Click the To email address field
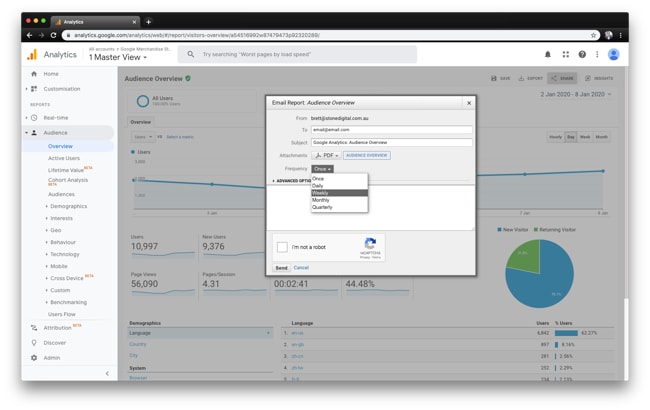 pos(391,130)
